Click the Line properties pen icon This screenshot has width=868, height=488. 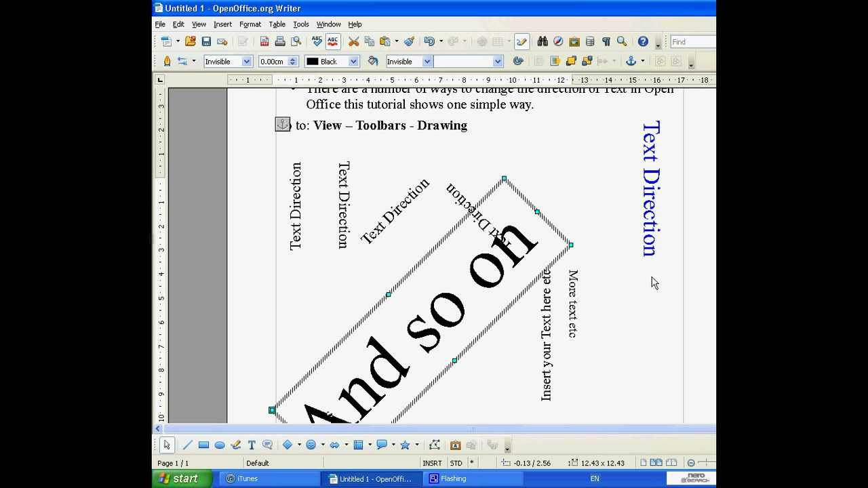[167, 62]
